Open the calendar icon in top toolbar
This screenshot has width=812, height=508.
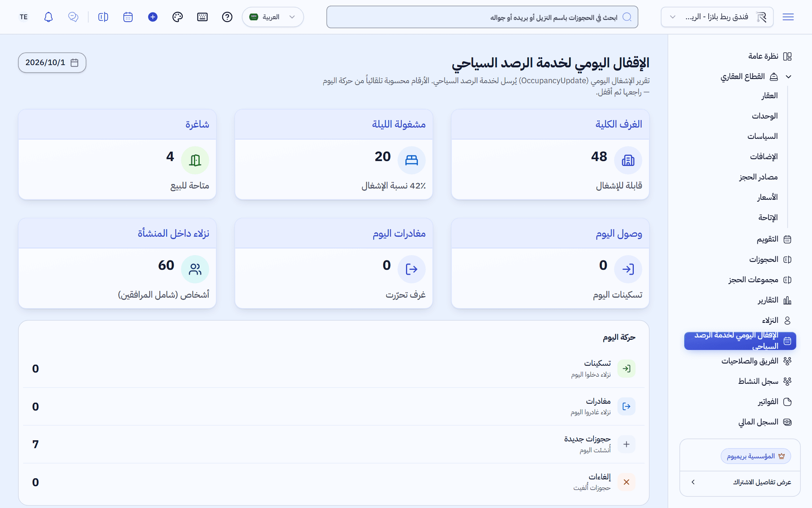(128, 17)
